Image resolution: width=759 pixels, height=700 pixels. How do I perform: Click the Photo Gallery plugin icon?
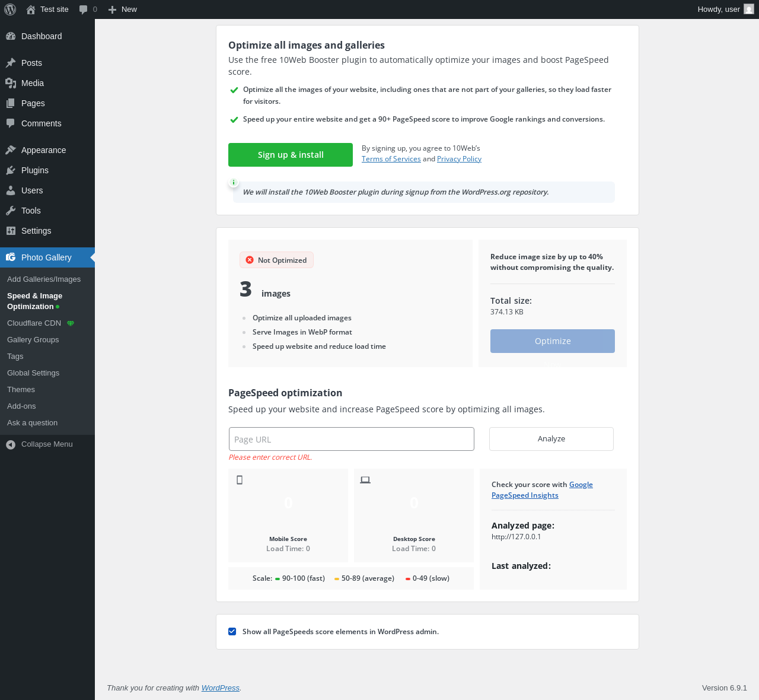(x=11, y=257)
